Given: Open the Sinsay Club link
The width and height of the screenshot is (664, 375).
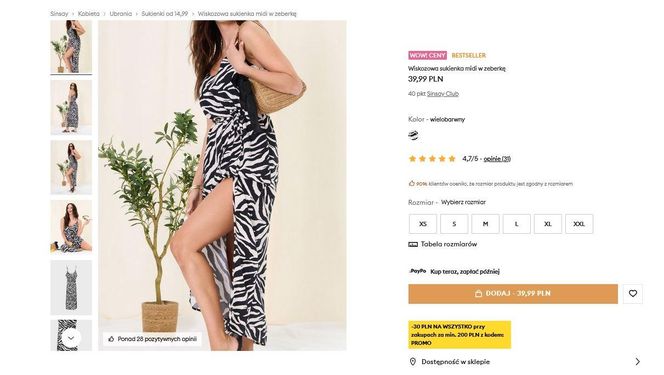Looking at the screenshot, I should [443, 94].
